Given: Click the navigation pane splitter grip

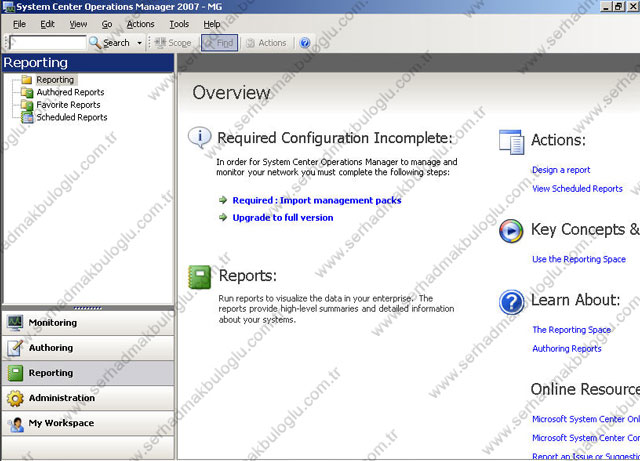Looking at the screenshot, I should tap(88, 308).
